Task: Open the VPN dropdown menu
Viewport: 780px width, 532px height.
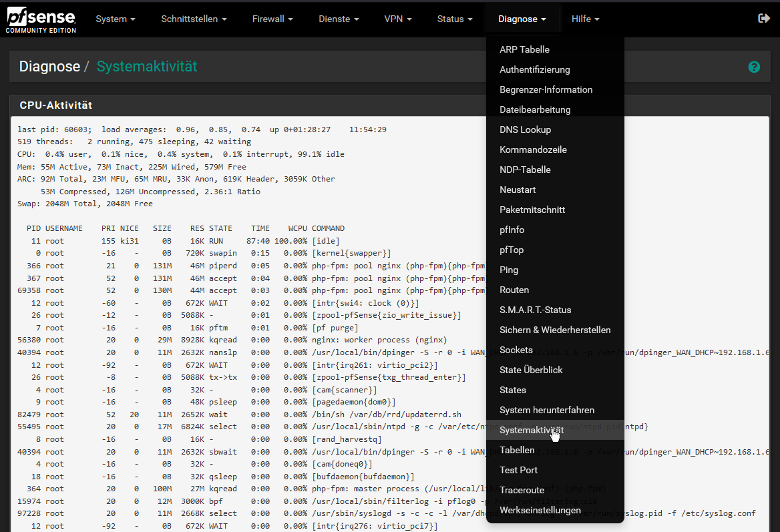Action: 398,19
